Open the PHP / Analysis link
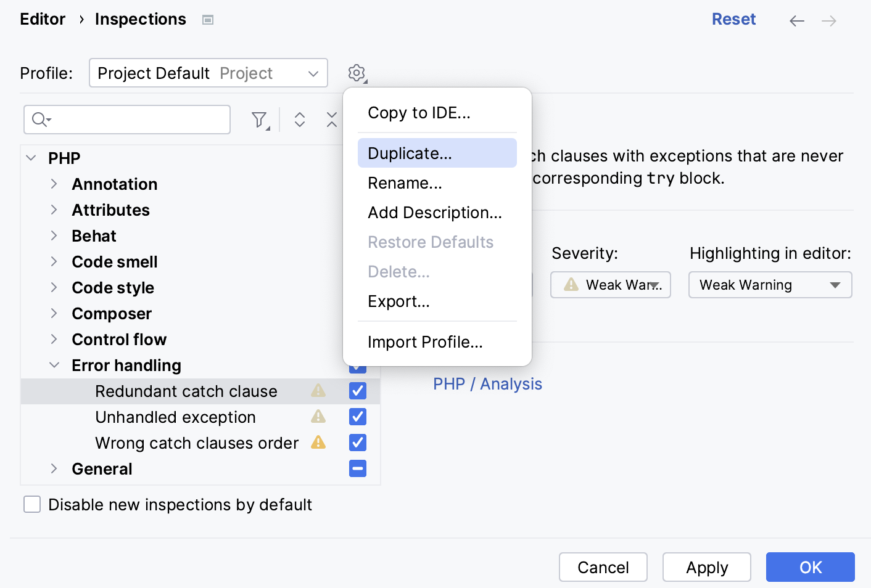 pos(487,383)
